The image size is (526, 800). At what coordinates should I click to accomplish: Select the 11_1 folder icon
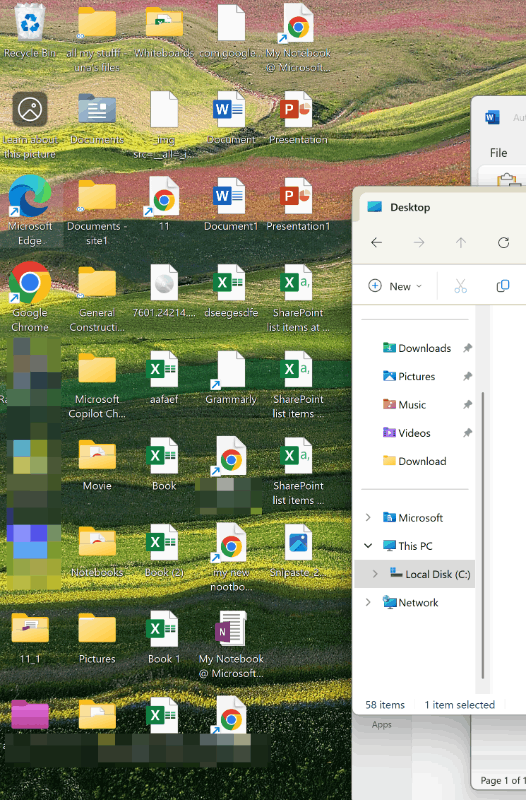[x=30, y=638]
